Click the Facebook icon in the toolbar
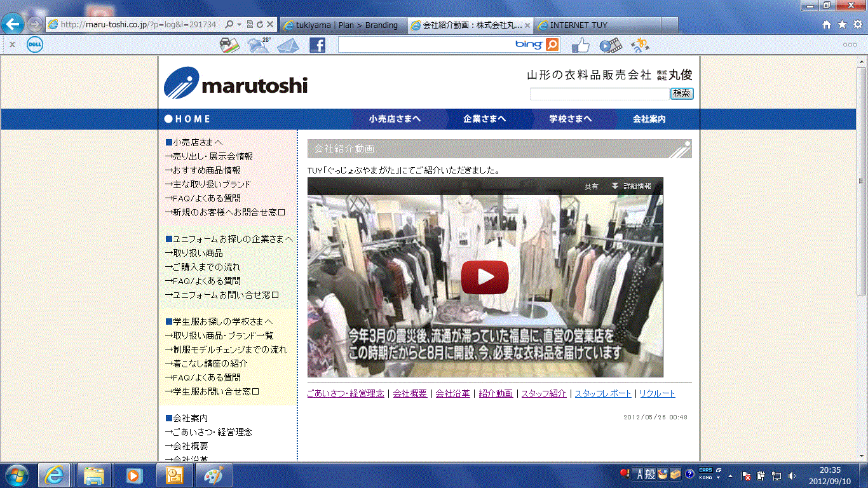This screenshot has height=488, width=868. point(317,45)
